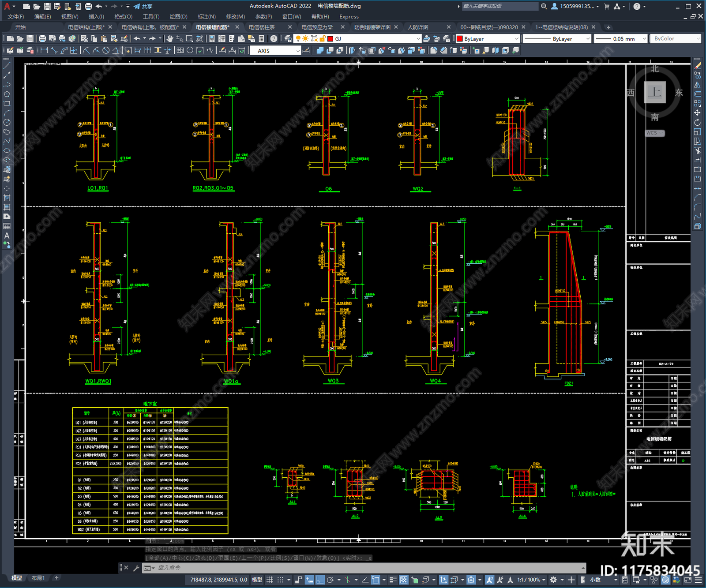The width and height of the screenshot is (706, 588).
Task: Toggle transparency display in status bar
Action: tap(403, 580)
